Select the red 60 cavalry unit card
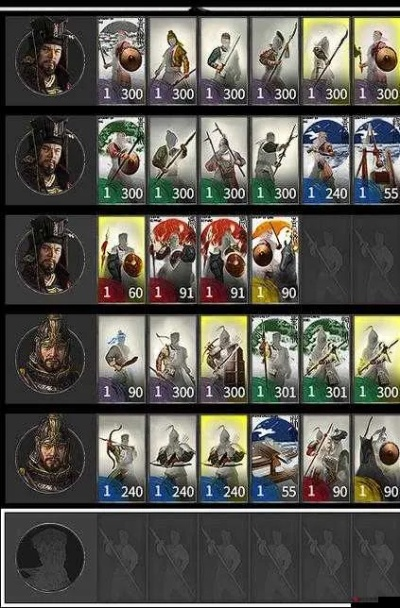Image resolution: width=400 pixels, height=608 pixels. tap(122, 259)
